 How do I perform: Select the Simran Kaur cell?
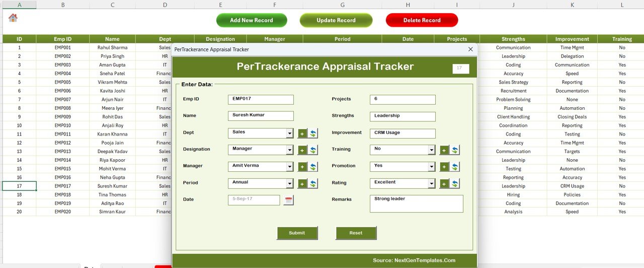pos(112,212)
